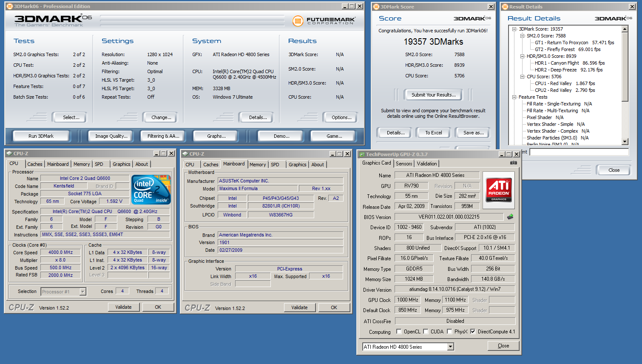Viewport: 642px width, 364px height.
Task: Open the ATI Radeon HD 4800 Series dropdown
Action: click(x=450, y=347)
